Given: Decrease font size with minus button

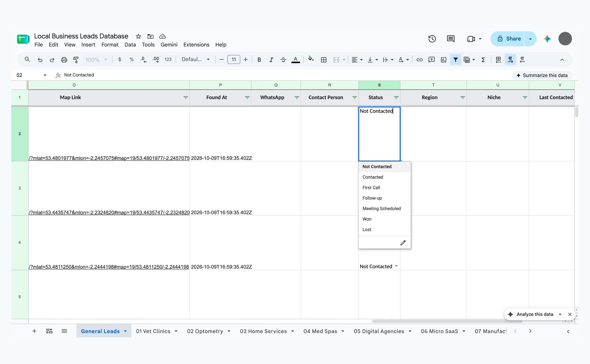Looking at the screenshot, I should pyautogui.click(x=221, y=59).
